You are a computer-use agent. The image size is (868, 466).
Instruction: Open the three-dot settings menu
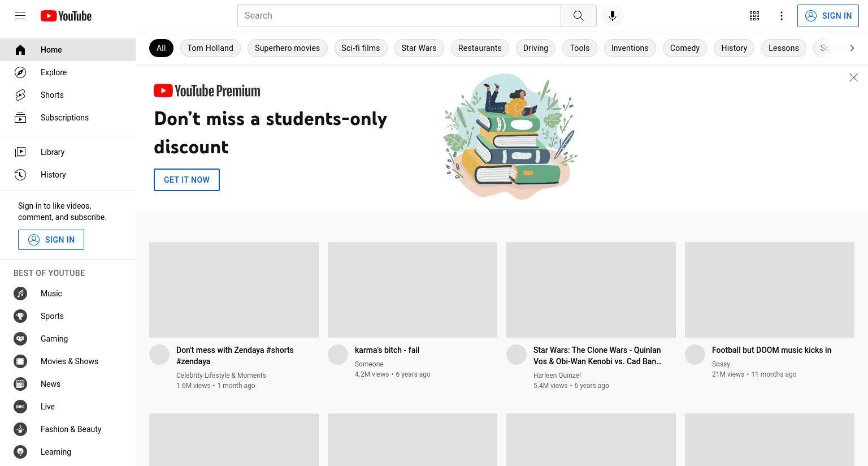point(782,16)
